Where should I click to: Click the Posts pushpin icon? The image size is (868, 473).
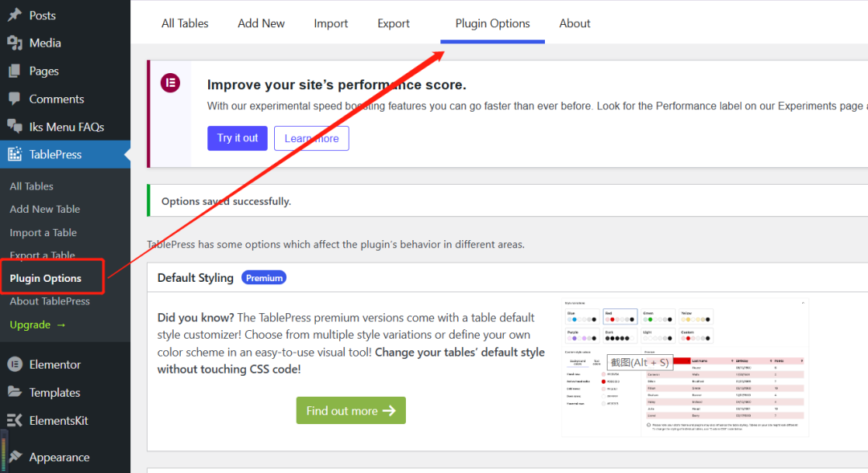[x=15, y=15]
